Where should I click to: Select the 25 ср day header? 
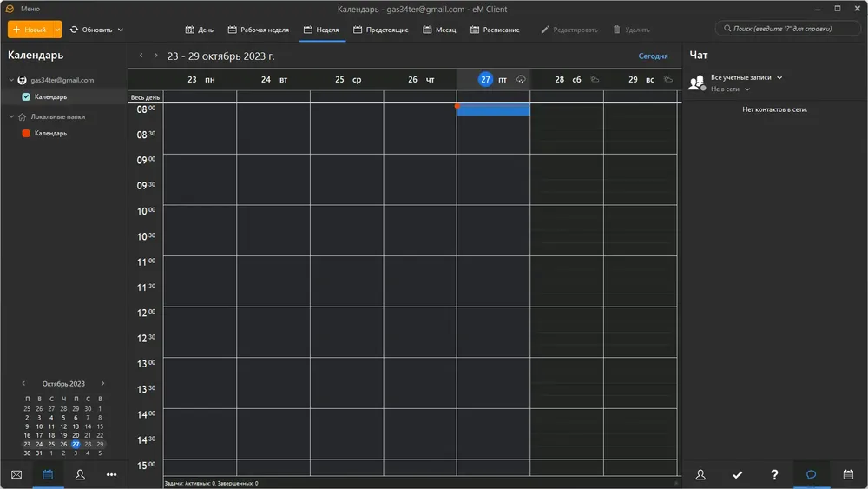348,80
